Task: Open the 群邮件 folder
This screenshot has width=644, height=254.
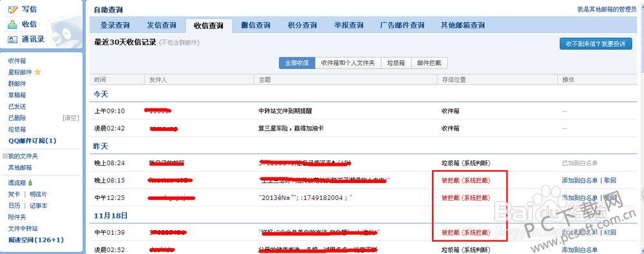Action: 17,84
